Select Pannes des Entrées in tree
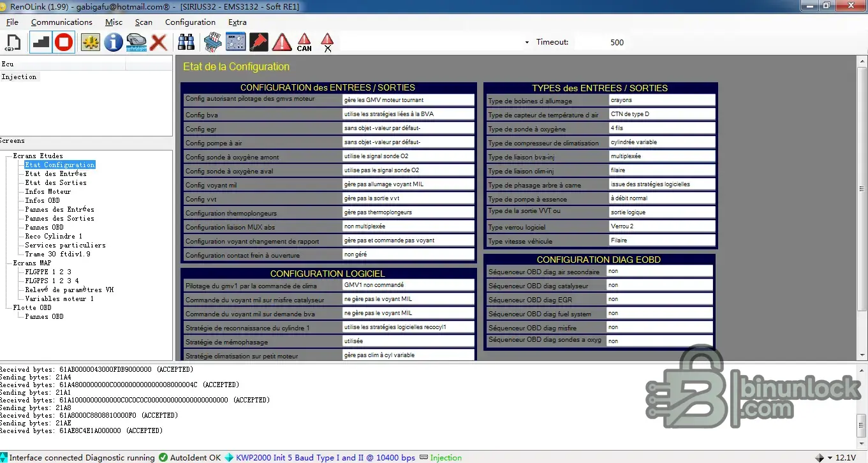 (x=59, y=209)
